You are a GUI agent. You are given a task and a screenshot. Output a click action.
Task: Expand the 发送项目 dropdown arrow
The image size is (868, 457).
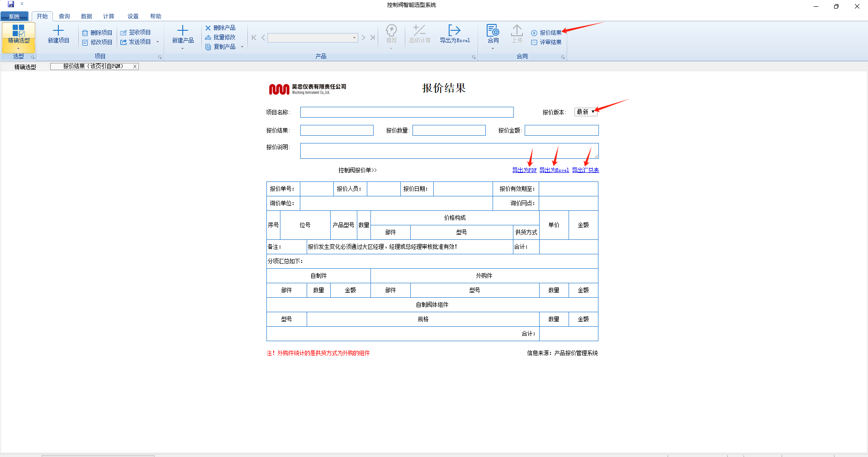(158, 42)
